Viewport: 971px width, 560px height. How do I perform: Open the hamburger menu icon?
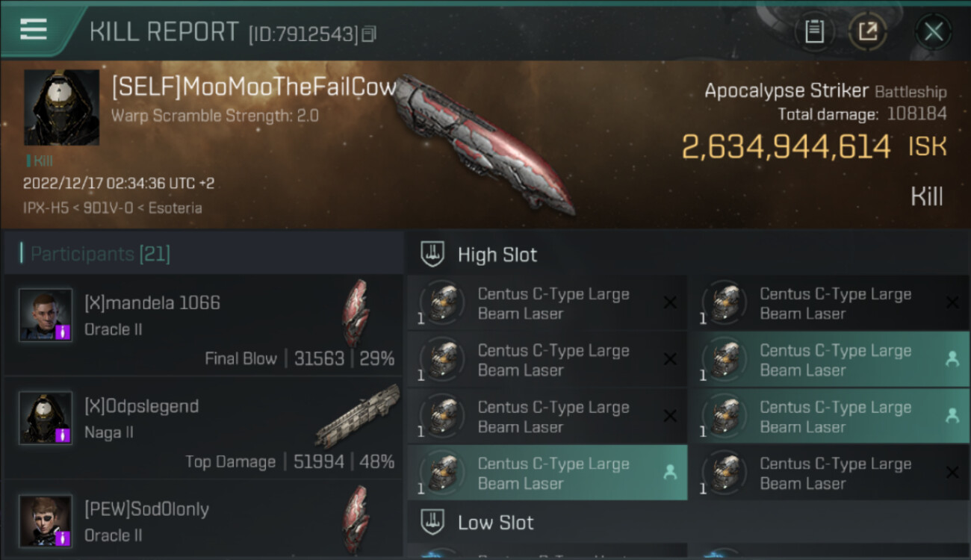pos(33,29)
